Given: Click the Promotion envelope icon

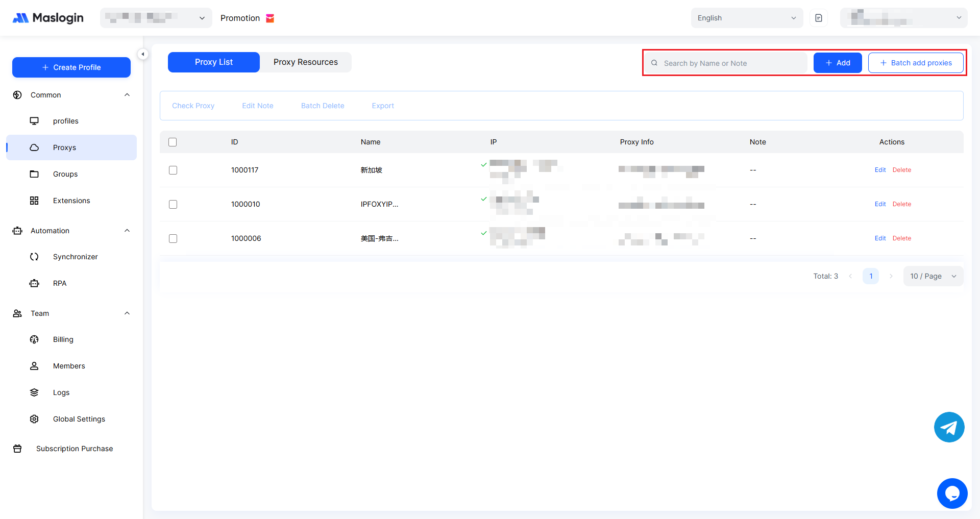Looking at the screenshot, I should [x=270, y=18].
